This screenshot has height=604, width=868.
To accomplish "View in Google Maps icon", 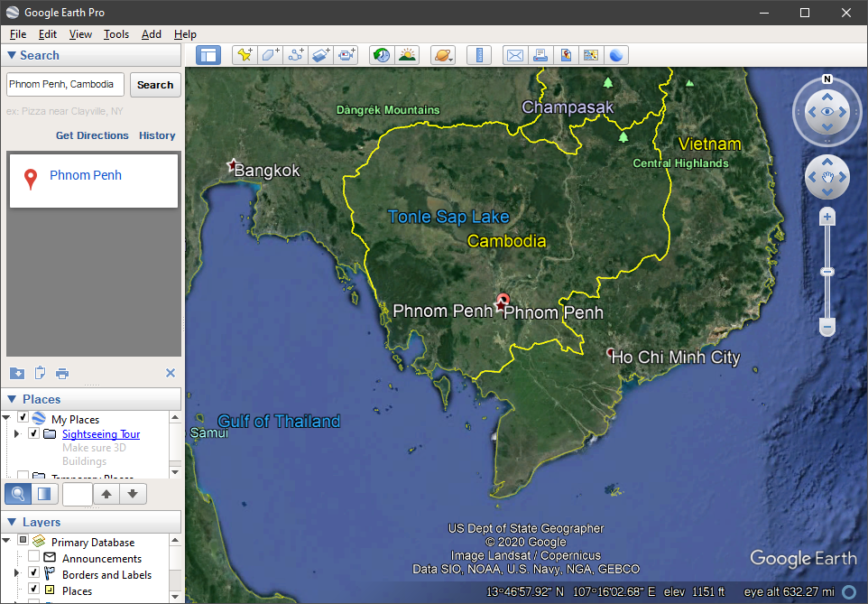I will (x=591, y=55).
